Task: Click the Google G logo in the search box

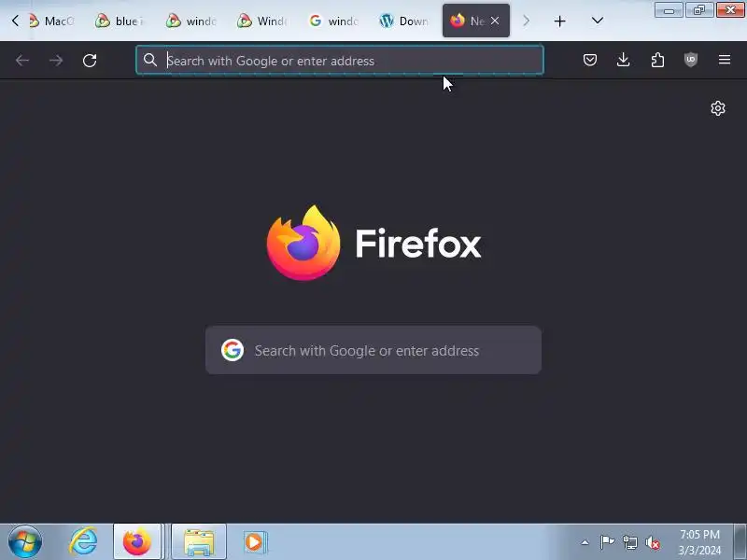Action: tap(233, 351)
